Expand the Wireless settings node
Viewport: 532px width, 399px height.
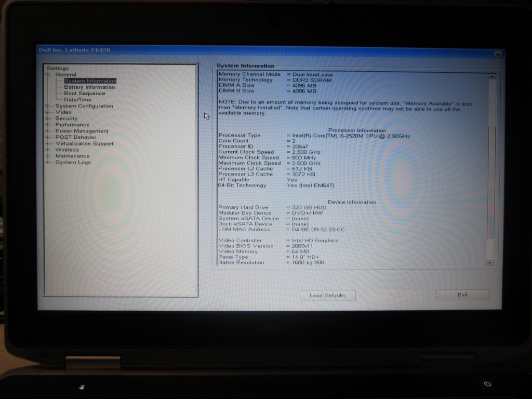point(48,150)
